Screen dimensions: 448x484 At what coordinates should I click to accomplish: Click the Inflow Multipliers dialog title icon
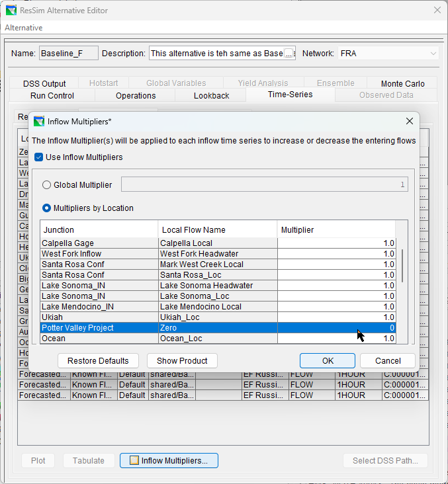pos(39,122)
